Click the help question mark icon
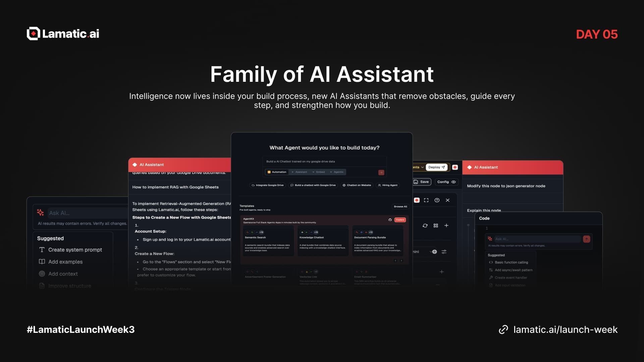Viewport: 644px width, 362px height. click(x=437, y=200)
